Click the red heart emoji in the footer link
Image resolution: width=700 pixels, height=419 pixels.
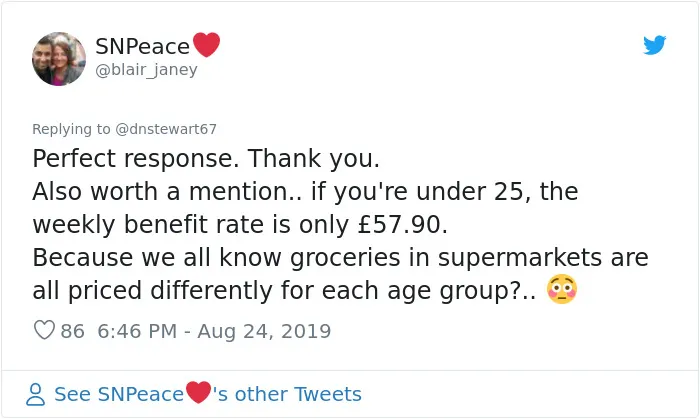[198, 393]
